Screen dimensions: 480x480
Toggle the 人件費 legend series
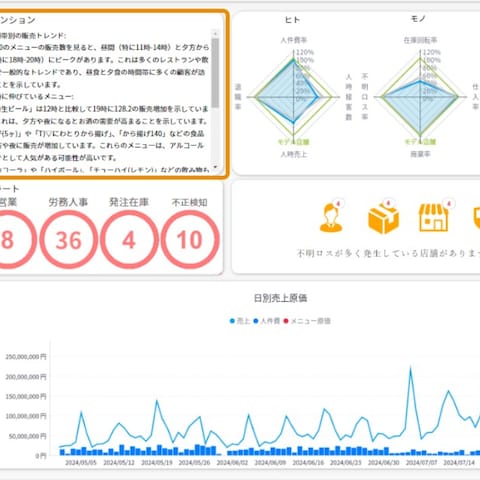click(266, 321)
